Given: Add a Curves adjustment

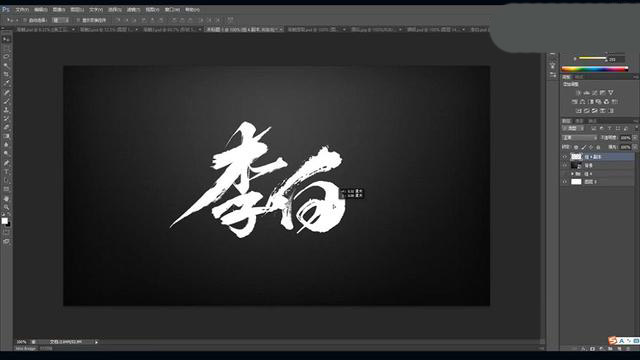Looking at the screenshot, I should (595, 93).
